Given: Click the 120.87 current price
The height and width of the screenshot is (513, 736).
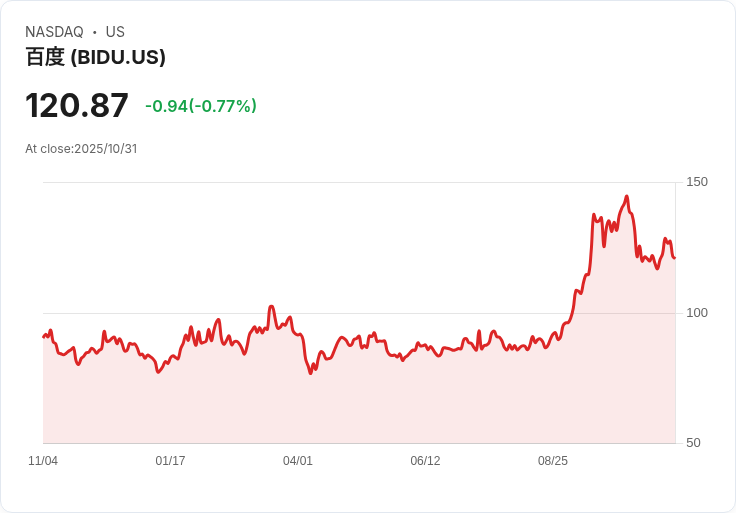Looking at the screenshot, I should (x=77, y=105).
